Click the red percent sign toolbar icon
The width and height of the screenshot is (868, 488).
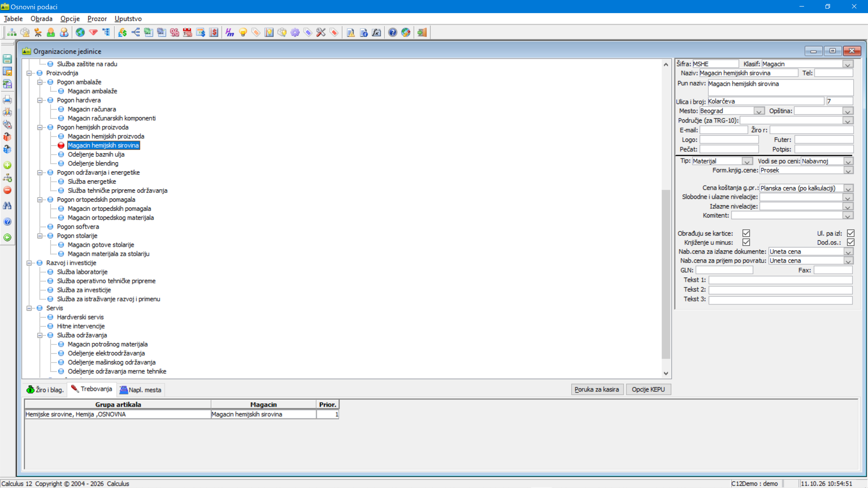175,32
